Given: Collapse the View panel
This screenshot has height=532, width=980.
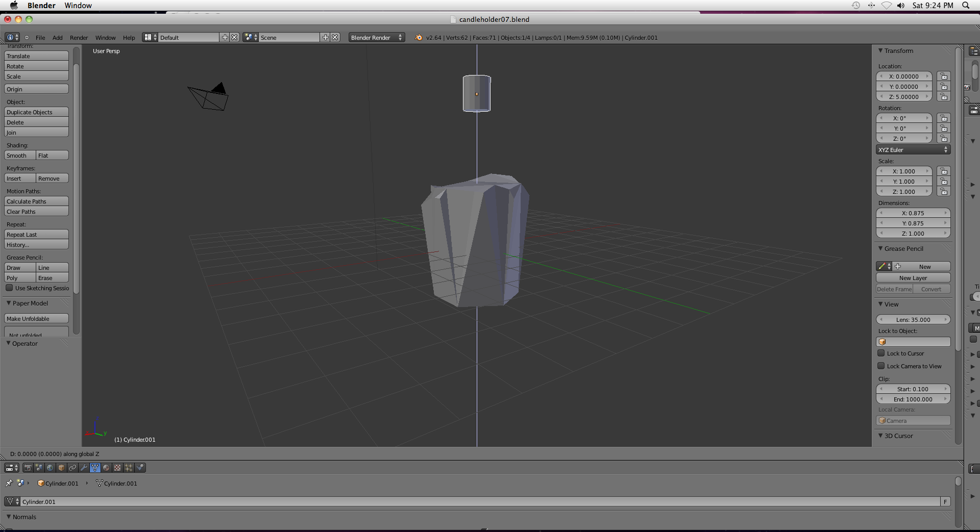Looking at the screenshot, I should pos(880,304).
